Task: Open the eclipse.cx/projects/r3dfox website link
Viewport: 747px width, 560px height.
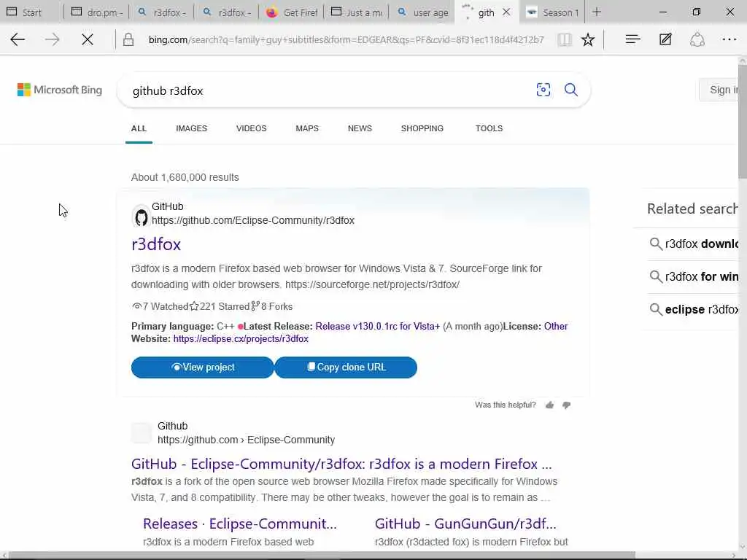Action: (x=241, y=338)
